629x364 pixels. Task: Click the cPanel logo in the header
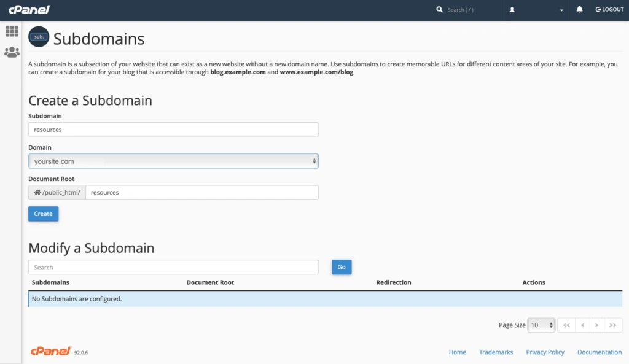29,10
